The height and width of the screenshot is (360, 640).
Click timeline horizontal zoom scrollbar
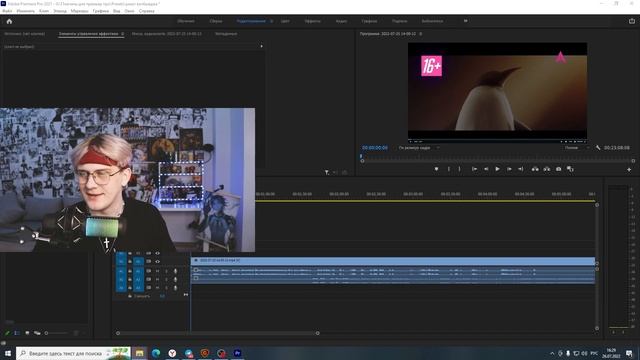(218, 333)
